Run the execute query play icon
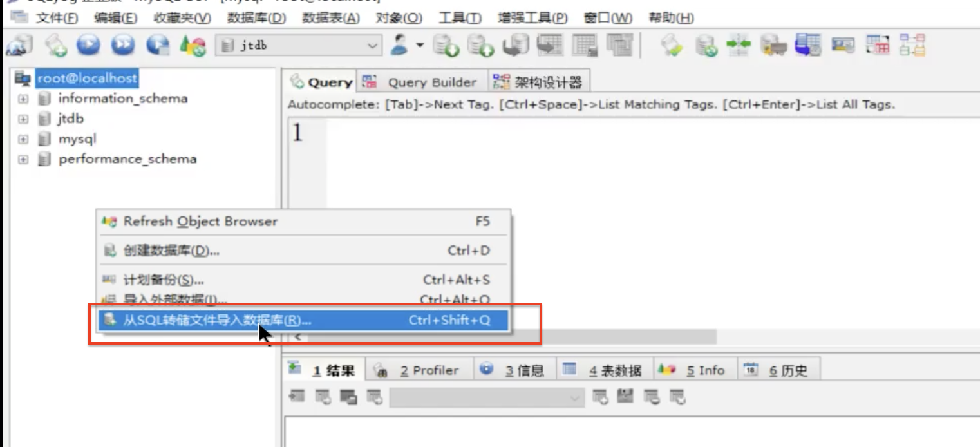980x447 pixels. [x=88, y=46]
